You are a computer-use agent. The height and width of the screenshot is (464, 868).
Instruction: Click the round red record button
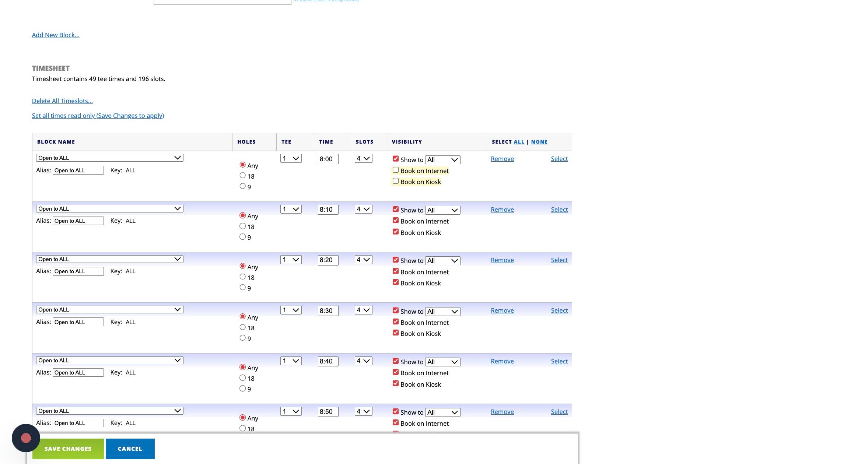pyautogui.click(x=26, y=438)
